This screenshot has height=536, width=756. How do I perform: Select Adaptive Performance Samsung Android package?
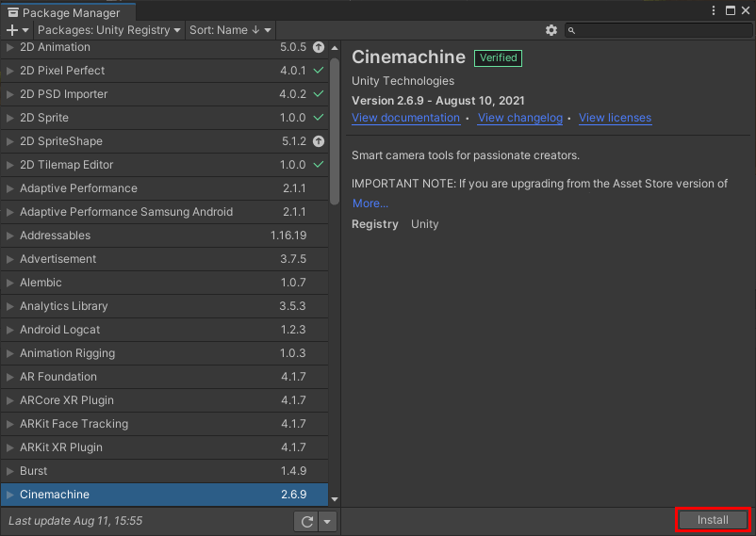(164, 212)
